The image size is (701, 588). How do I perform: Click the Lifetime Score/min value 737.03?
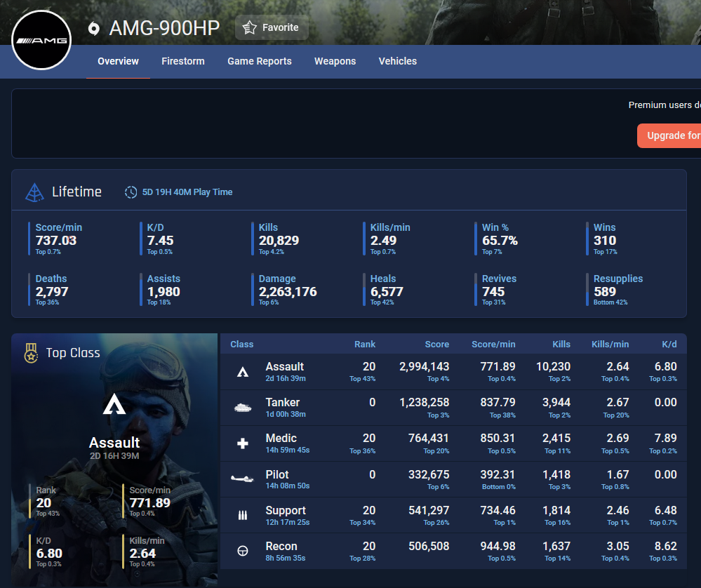pyautogui.click(x=56, y=241)
